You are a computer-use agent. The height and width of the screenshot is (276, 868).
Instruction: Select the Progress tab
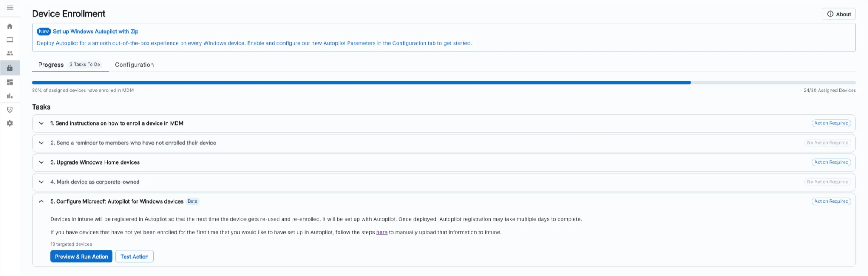51,65
